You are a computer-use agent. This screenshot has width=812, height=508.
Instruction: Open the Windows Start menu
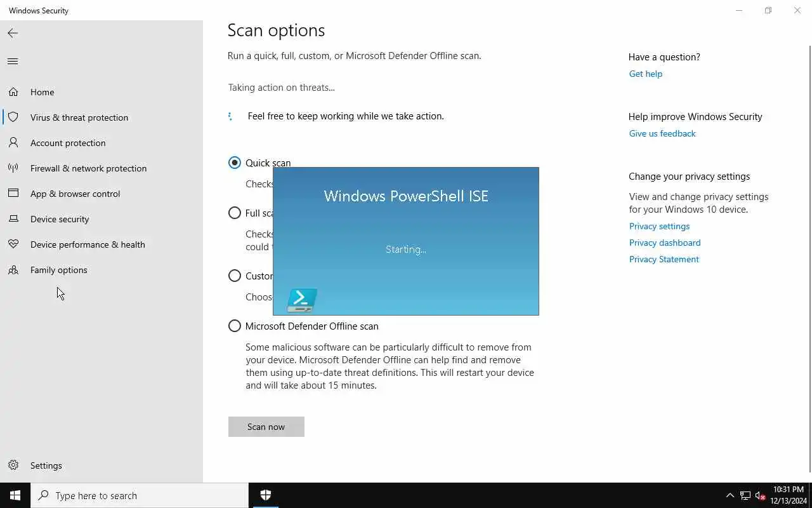15,495
